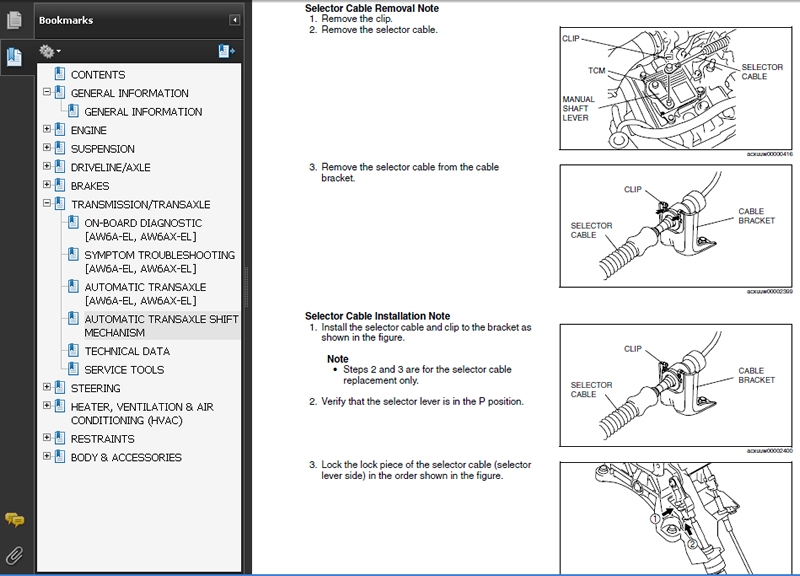Expand the ENGINE bookmark node

47,130
